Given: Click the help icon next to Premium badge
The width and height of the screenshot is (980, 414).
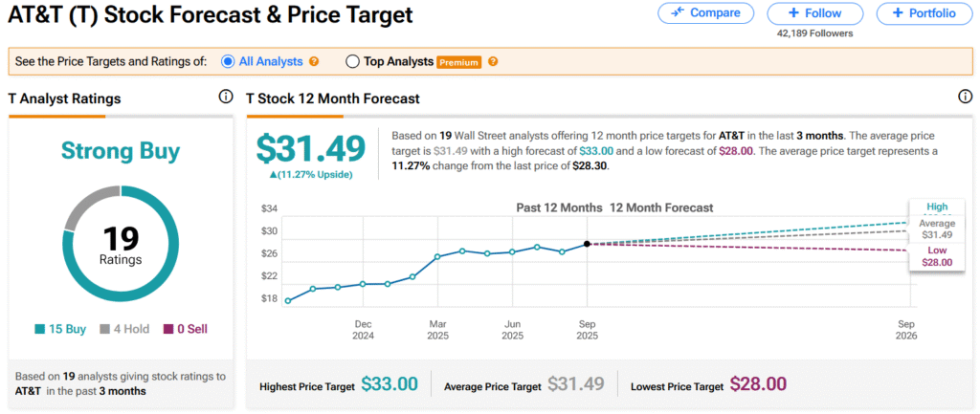Looking at the screenshot, I should (493, 62).
